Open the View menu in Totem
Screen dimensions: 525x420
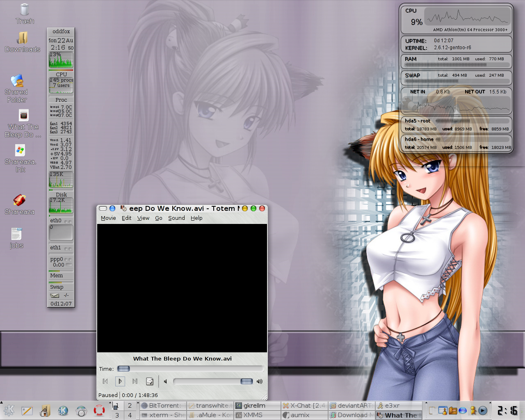click(x=143, y=218)
